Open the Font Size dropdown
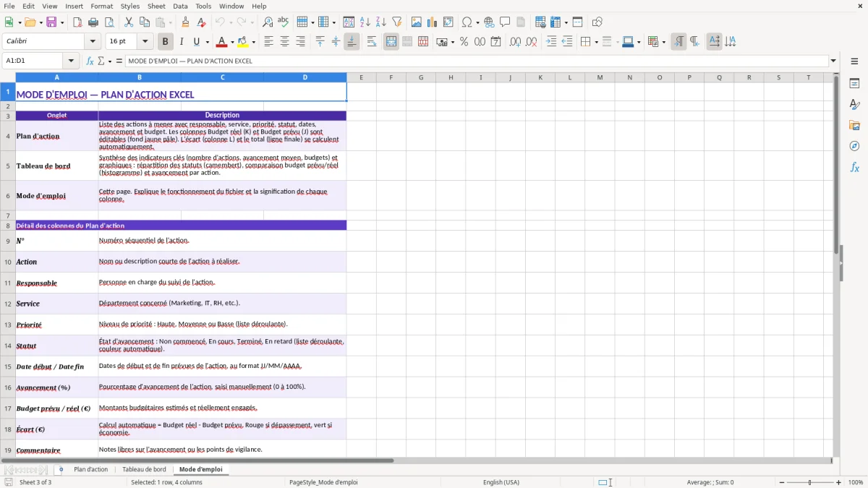 145,42
